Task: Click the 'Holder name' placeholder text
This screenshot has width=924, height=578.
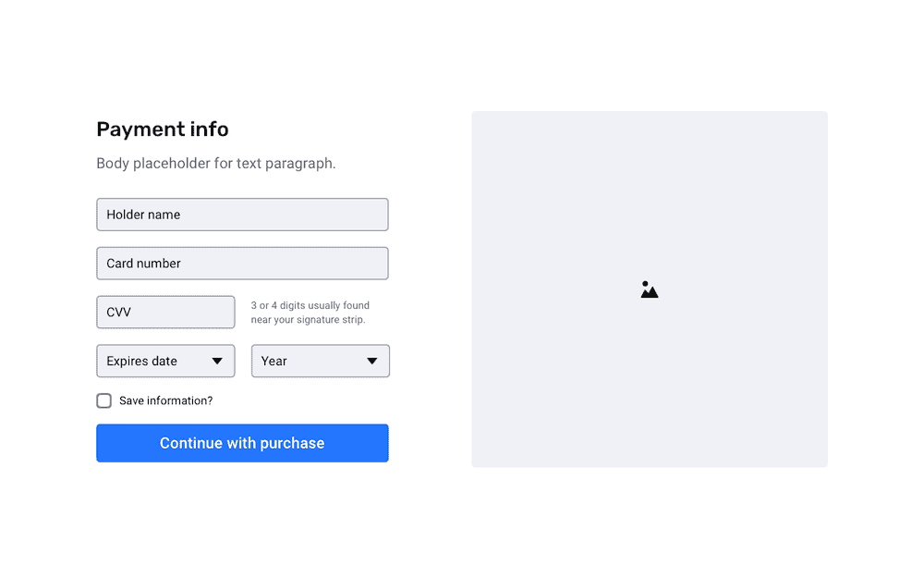Action: tap(143, 215)
